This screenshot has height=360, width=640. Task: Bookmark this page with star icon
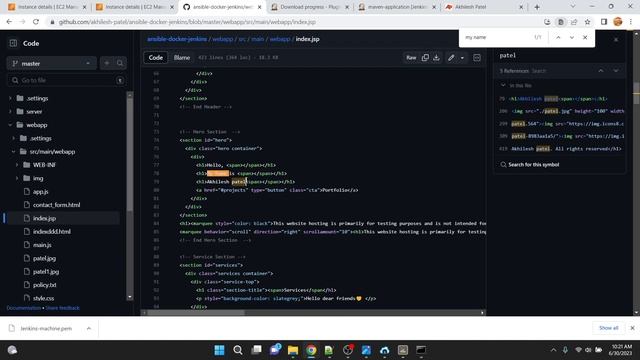point(587,22)
